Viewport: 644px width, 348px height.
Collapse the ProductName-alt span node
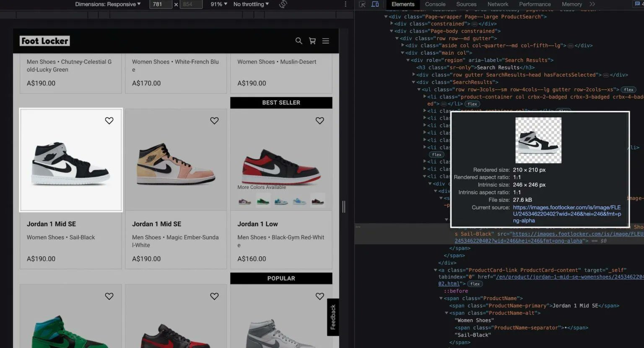click(447, 313)
